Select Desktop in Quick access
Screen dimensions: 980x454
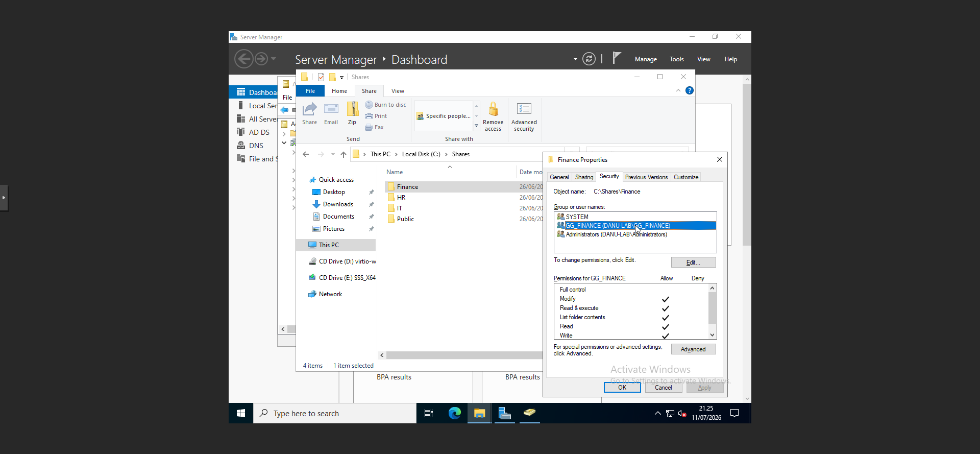pos(334,192)
